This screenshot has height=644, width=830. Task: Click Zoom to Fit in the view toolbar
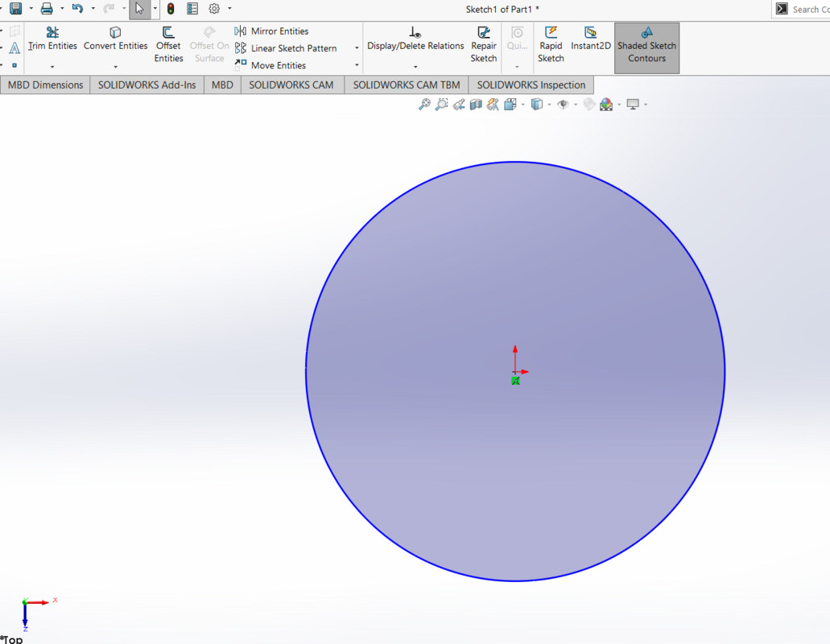tap(425, 104)
